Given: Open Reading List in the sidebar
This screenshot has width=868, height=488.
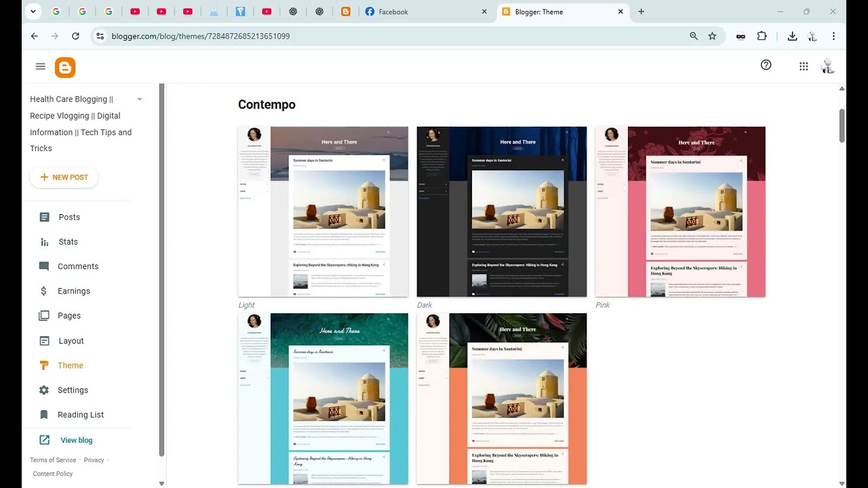Looking at the screenshot, I should [81, 415].
